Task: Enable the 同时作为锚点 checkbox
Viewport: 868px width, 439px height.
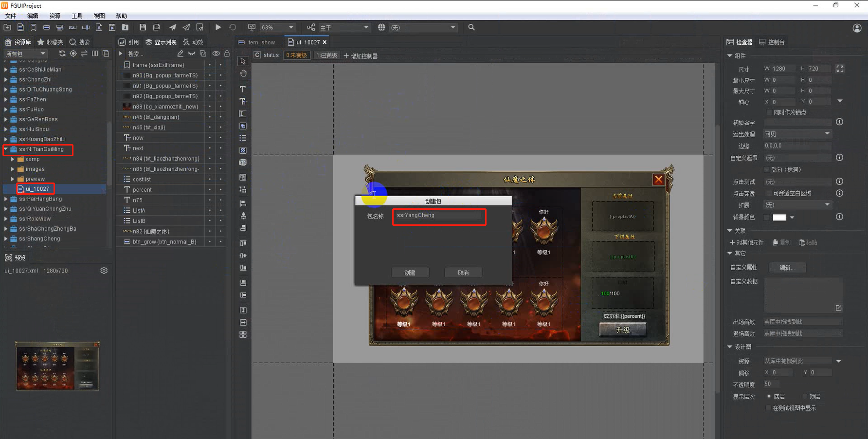Action: tap(769, 112)
